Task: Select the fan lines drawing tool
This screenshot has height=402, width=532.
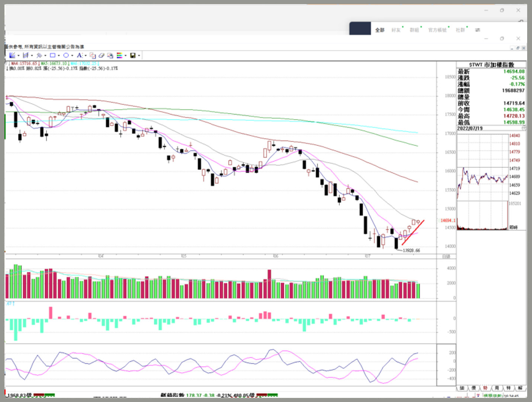Action: 12,55
